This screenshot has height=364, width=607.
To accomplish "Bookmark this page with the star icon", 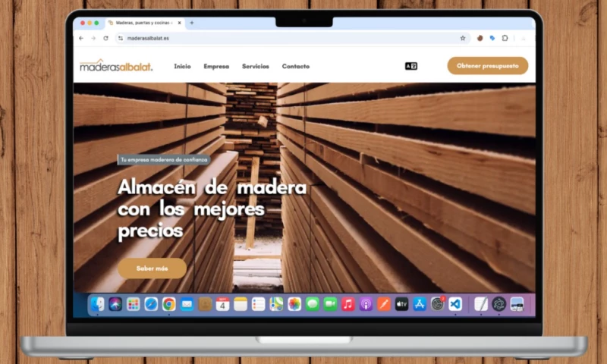I will click(463, 38).
